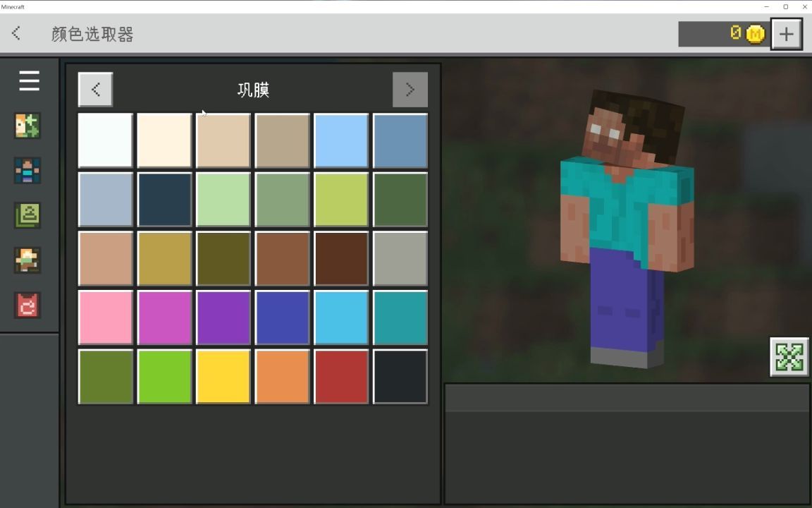Pick the bright lime green swatch

(x=164, y=377)
